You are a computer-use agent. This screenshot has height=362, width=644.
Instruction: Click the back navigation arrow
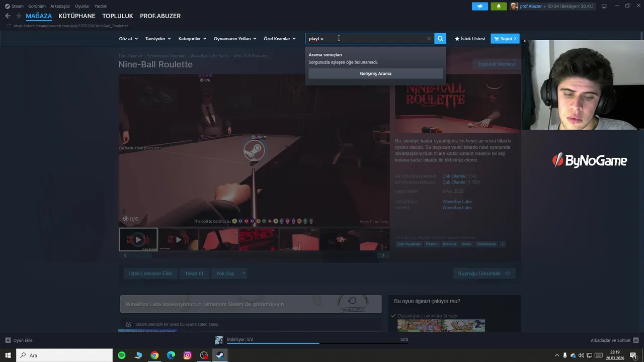8,16
